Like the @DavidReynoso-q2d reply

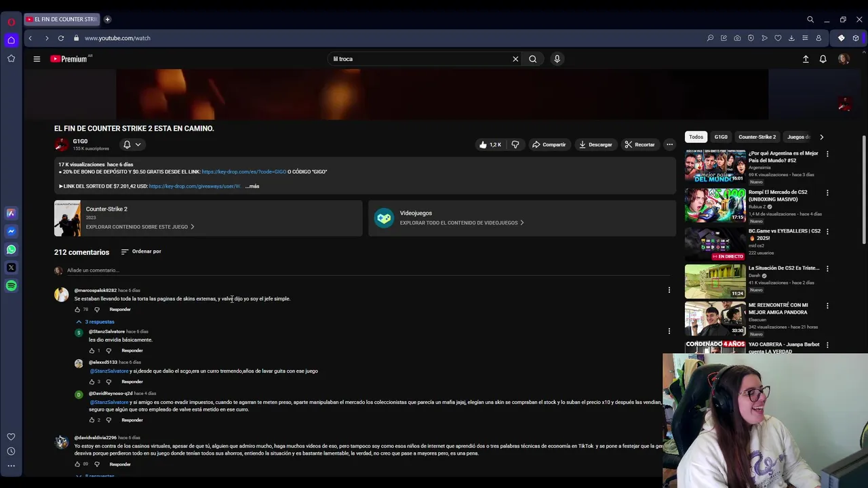click(x=92, y=420)
